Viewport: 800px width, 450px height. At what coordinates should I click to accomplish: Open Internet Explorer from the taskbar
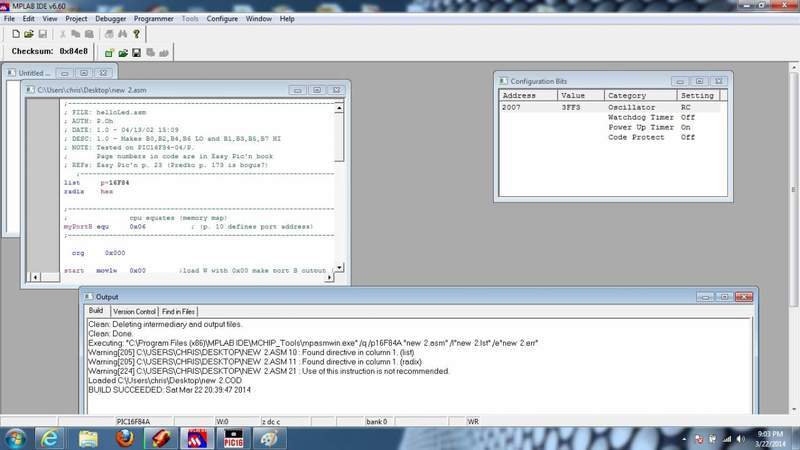coord(49,439)
